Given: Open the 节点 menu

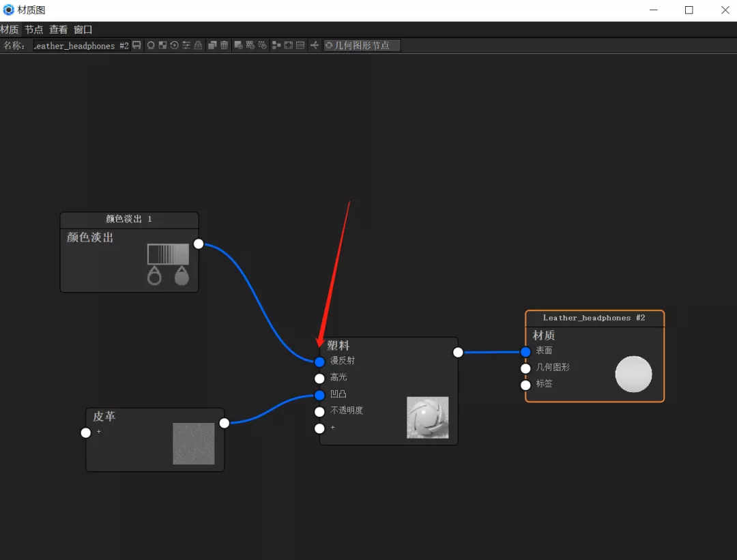Looking at the screenshot, I should click(x=34, y=29).
